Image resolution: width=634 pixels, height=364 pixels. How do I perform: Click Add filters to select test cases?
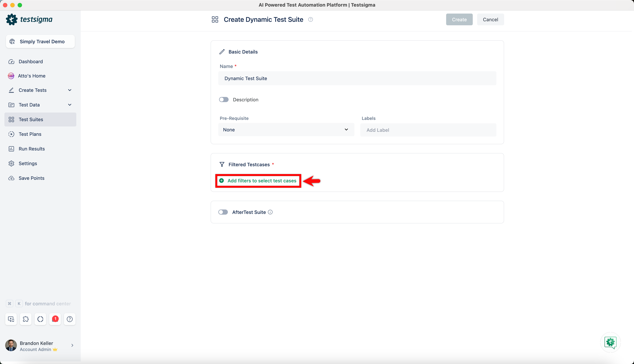258,181
